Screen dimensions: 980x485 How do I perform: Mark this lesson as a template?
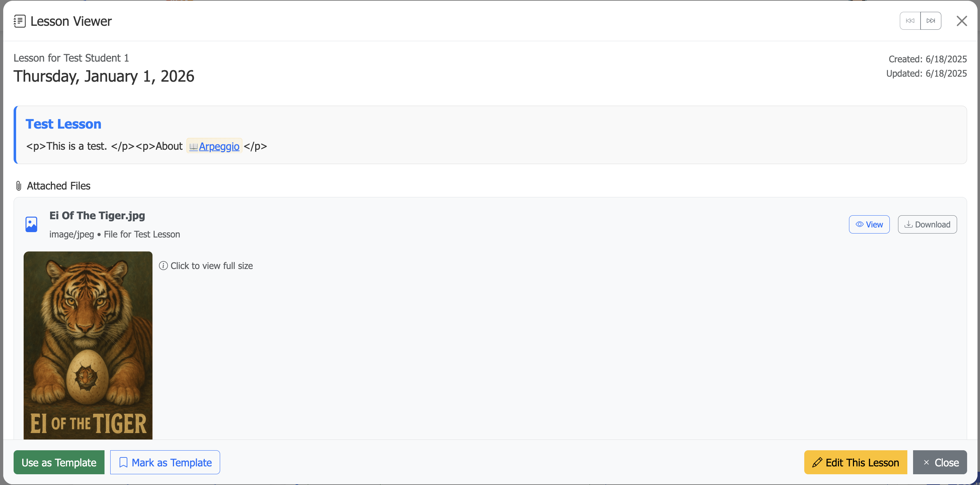pyautogui.click(x=165, y=462)
